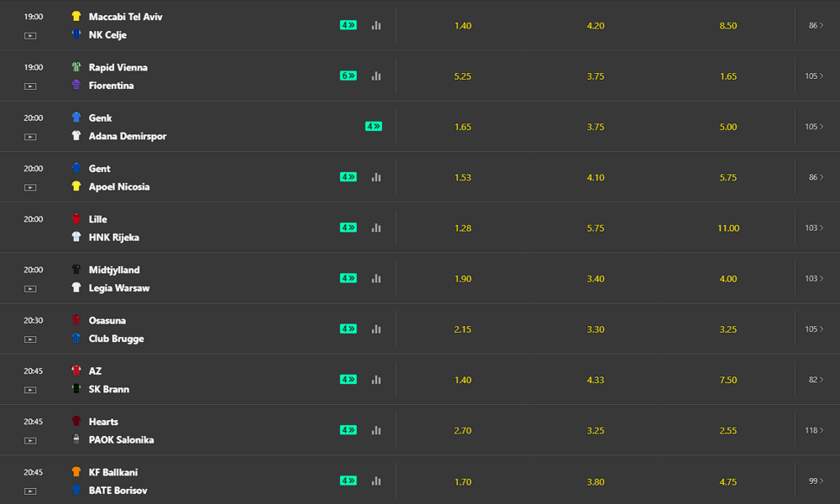View stats bar chart for Rapid Vienna vs Fiorentina
840x504 pixels.
tap(376, 76)
